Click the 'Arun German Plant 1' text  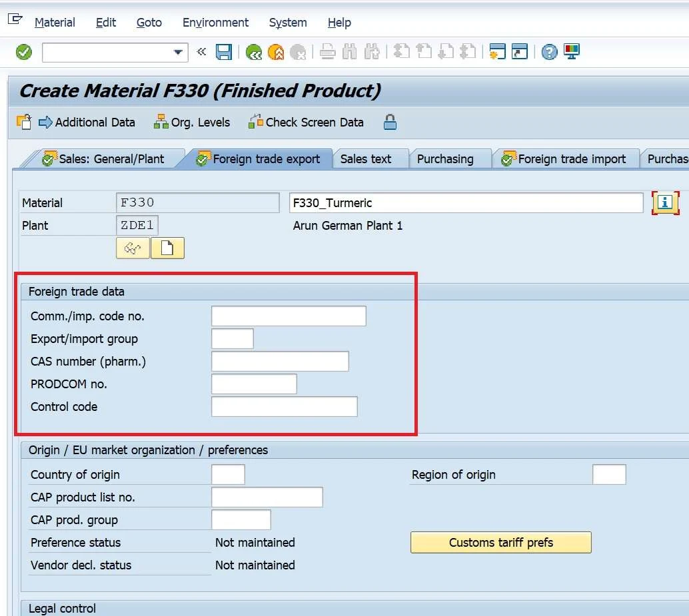348,226
